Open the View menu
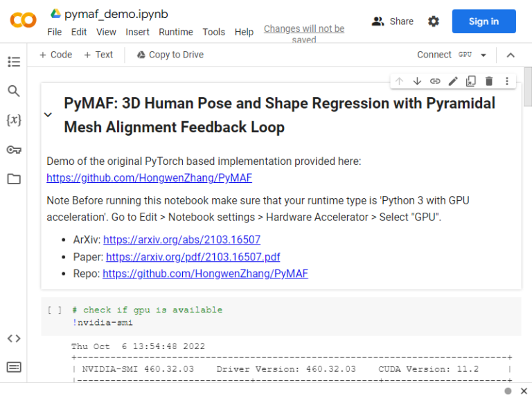This screenshot has width=532, height=399. [x=106, y=32]
